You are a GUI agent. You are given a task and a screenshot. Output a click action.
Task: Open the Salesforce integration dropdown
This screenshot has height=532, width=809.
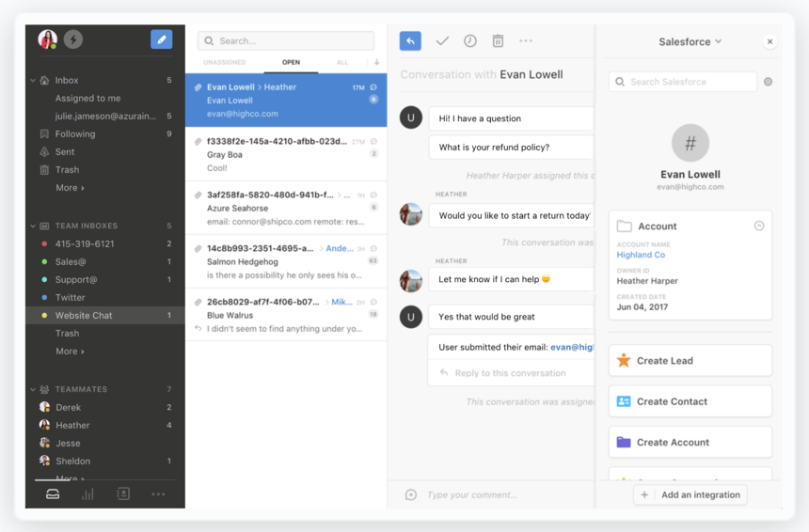690,41
